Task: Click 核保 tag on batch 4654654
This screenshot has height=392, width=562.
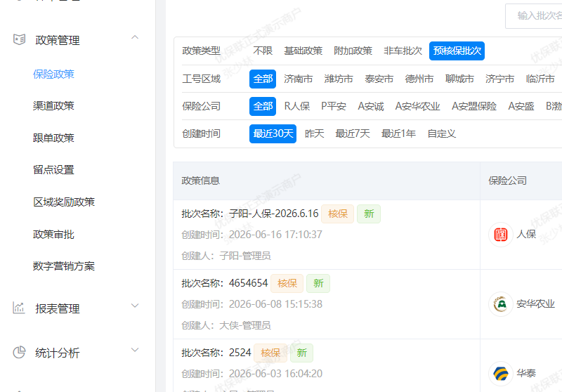Action: (x=287, y=283)
